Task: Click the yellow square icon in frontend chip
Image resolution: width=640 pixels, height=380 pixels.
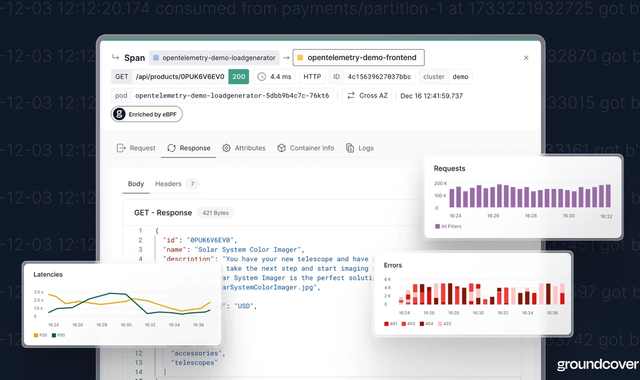Action: click(x=300, y=58)
